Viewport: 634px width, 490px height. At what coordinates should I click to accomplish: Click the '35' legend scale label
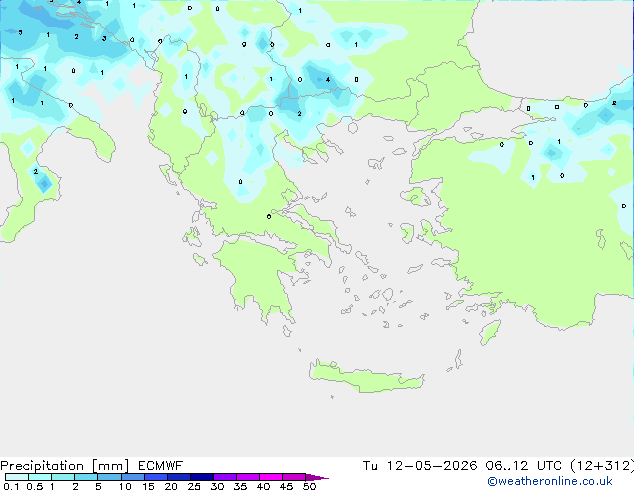(240, 486)
